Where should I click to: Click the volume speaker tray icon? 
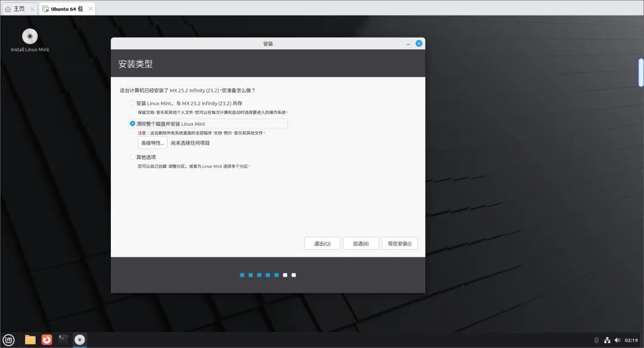click(x=617, y=340)
